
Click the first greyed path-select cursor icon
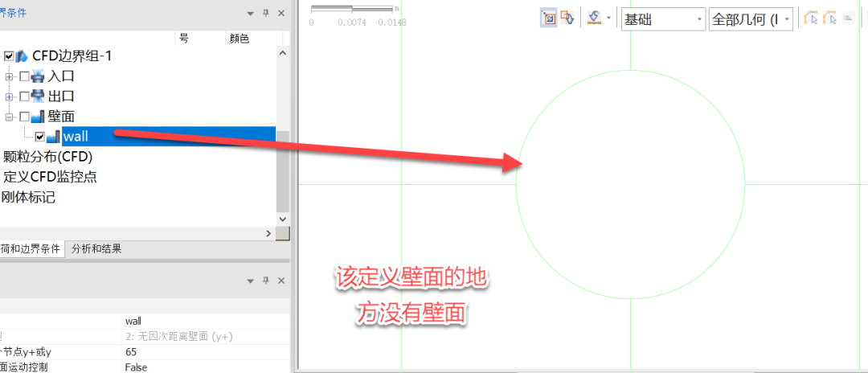(810, 18)
